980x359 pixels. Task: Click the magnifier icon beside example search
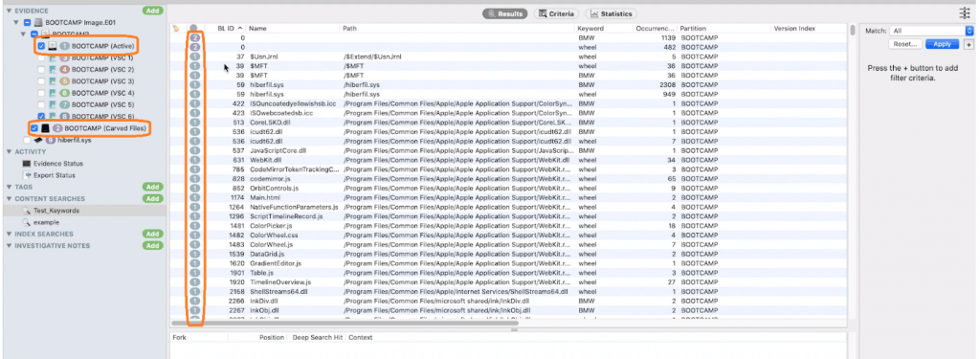coord(26,222)
